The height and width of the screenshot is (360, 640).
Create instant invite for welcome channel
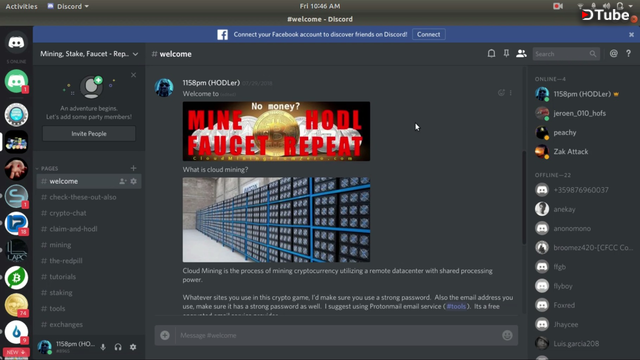[x=122, y=181]
